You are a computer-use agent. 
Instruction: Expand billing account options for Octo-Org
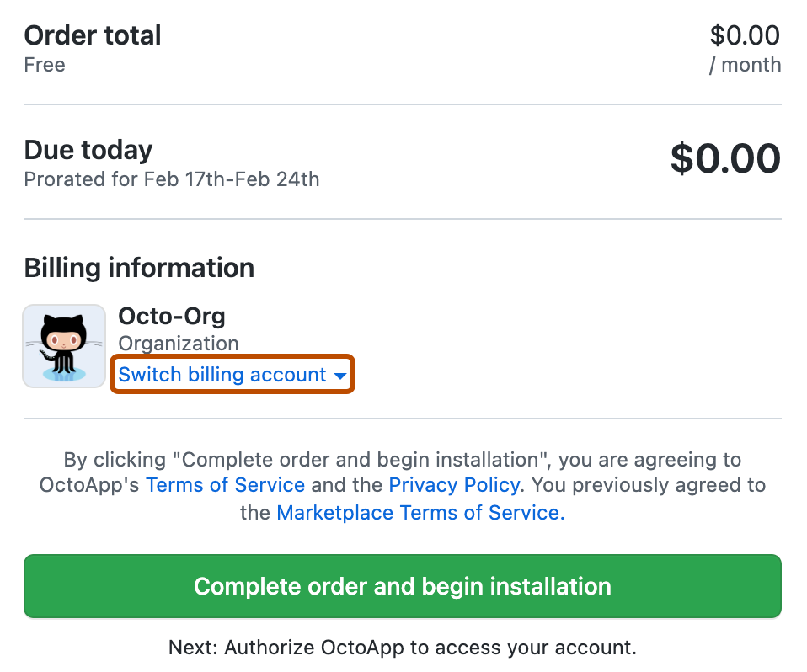pos(223,374)
